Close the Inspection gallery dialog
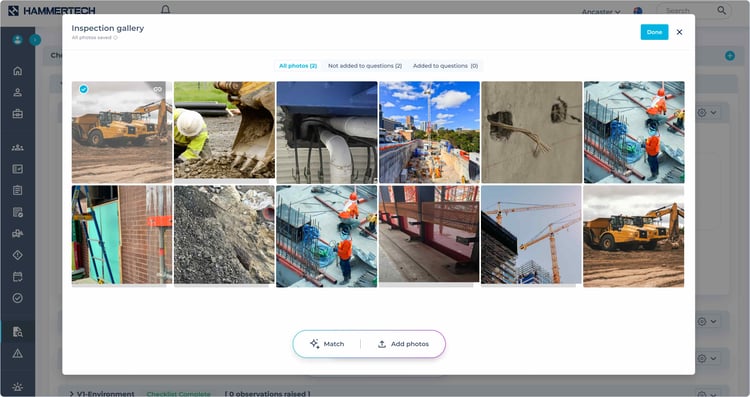Screen dimensions: 750x397 [679, 32]
